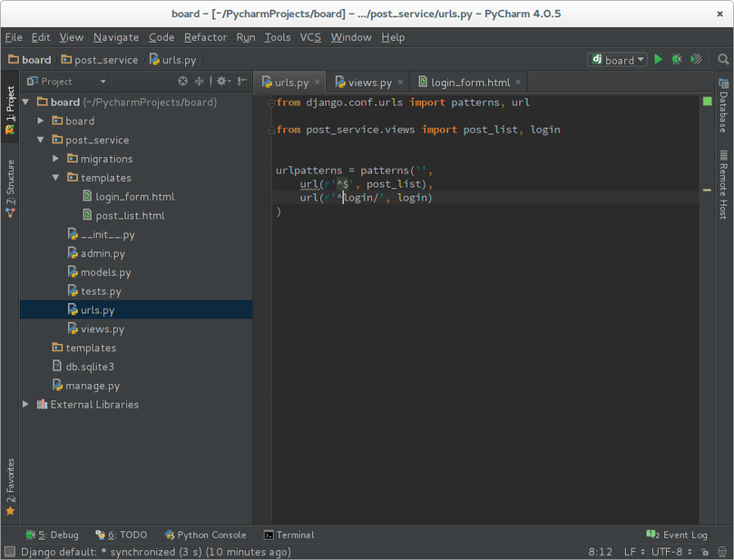Open the Tools menu

(x=278, y=37)
